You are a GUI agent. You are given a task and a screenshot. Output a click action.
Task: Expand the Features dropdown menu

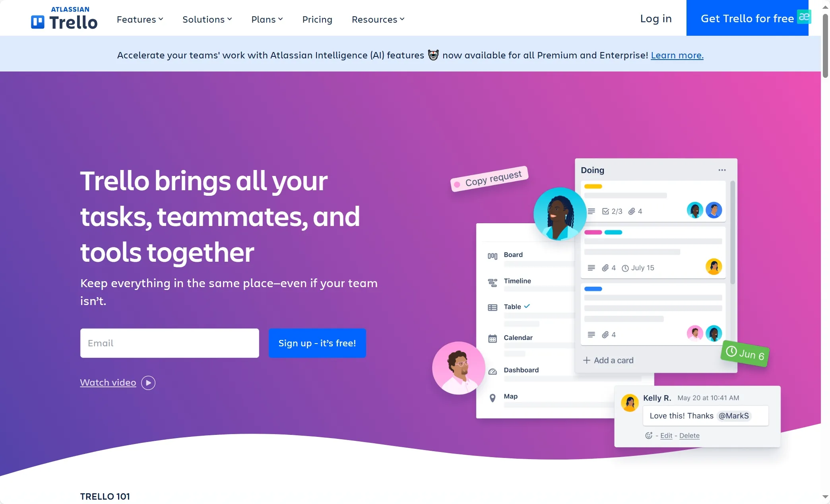[139, 19]
